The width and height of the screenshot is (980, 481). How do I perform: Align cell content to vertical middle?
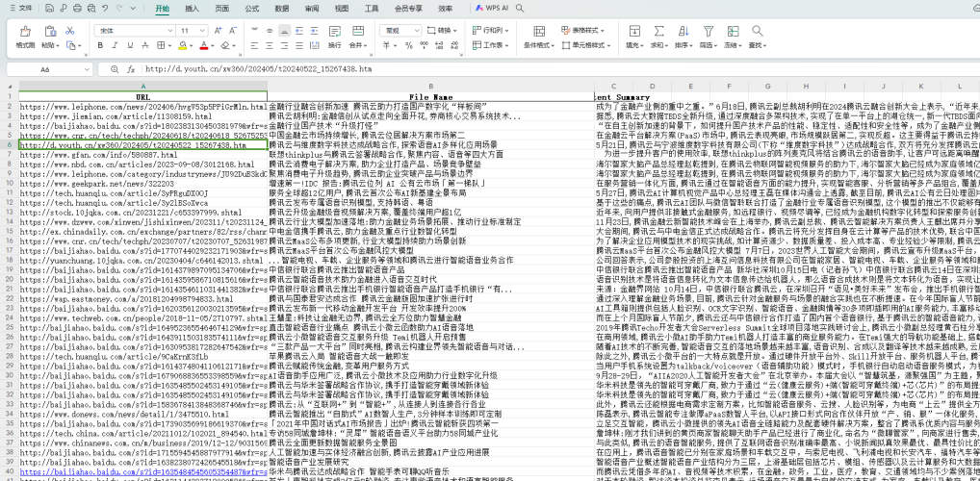pyautogui.click(x=270, y=30)
